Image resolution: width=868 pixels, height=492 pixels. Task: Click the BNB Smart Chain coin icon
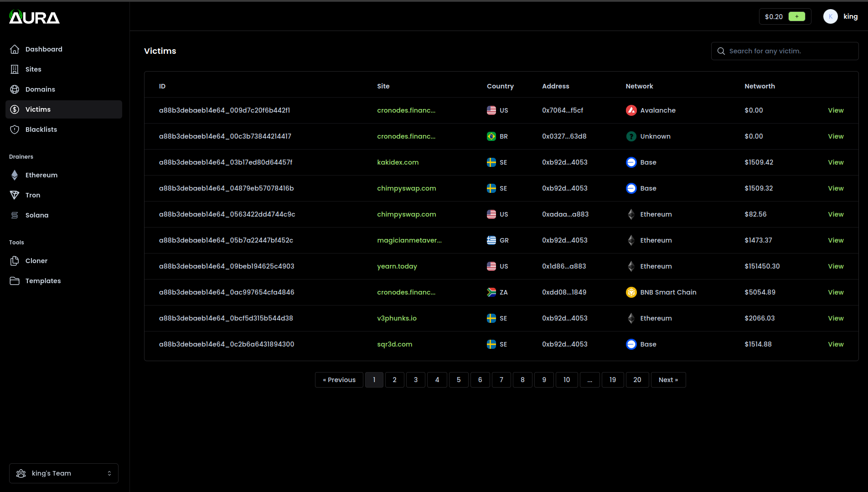tap(631, 292)
